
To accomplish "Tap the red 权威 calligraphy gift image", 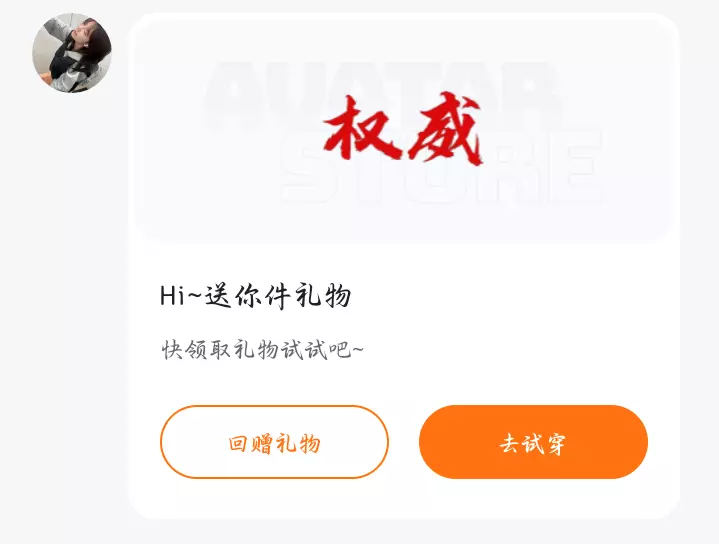I will pos(403,129).
